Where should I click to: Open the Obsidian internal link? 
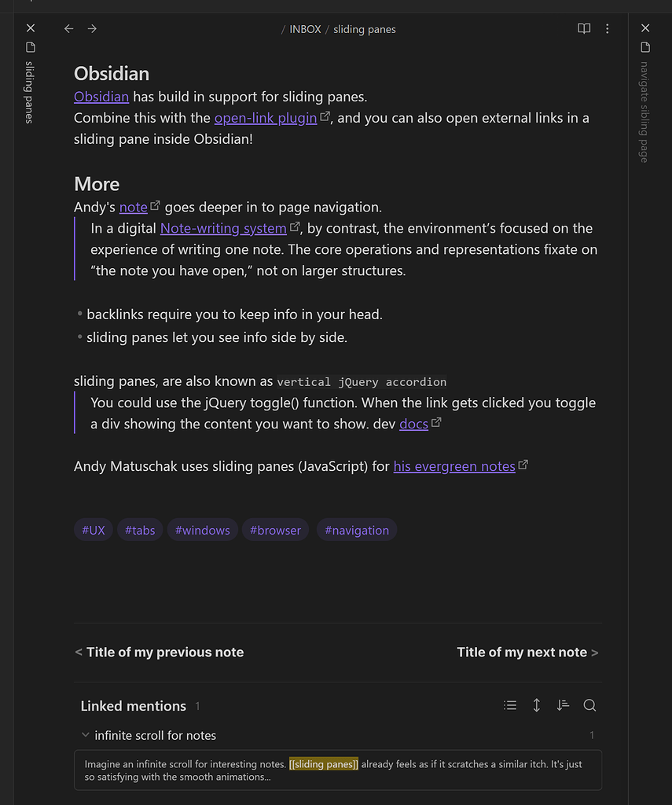(101, 96)
